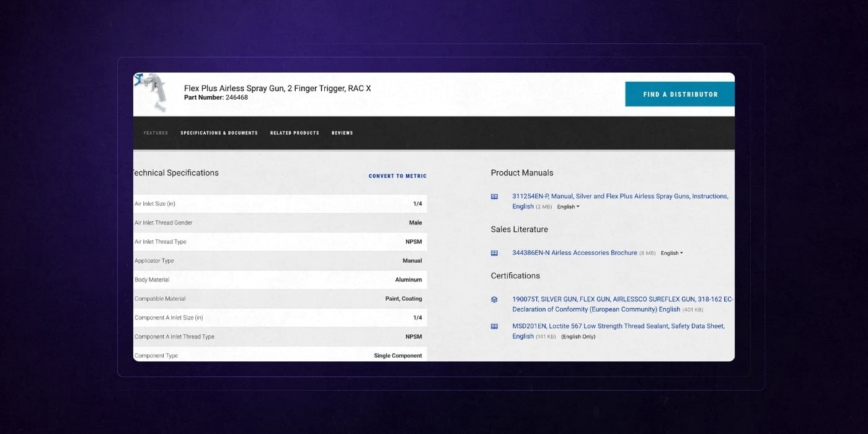Click the Part Number 246468 text

[x=216, y=98]
